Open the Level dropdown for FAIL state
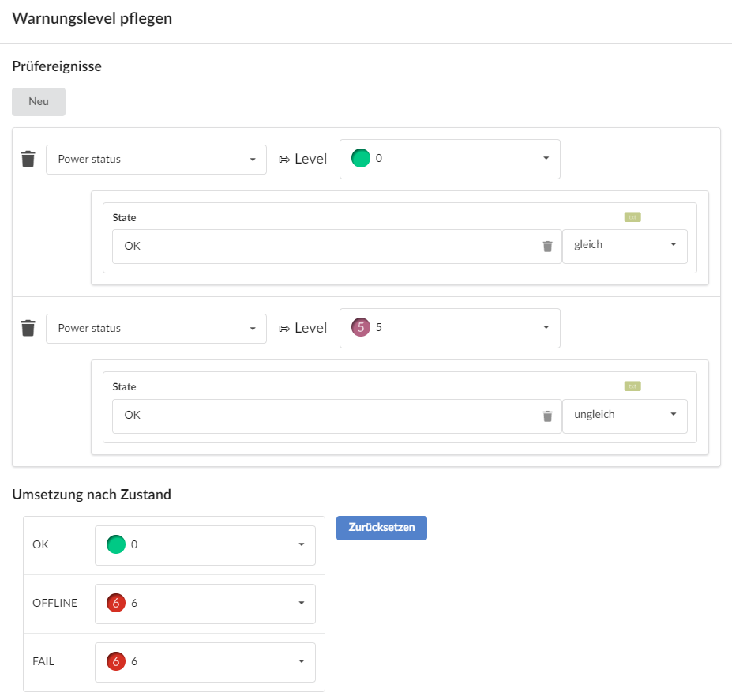 click(x=205, y=662)
